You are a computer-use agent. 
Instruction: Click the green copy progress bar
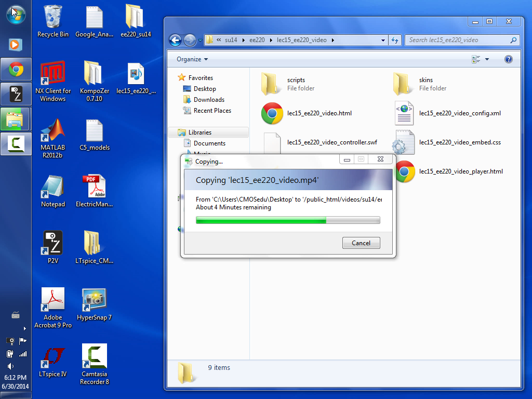coord(288,220)
